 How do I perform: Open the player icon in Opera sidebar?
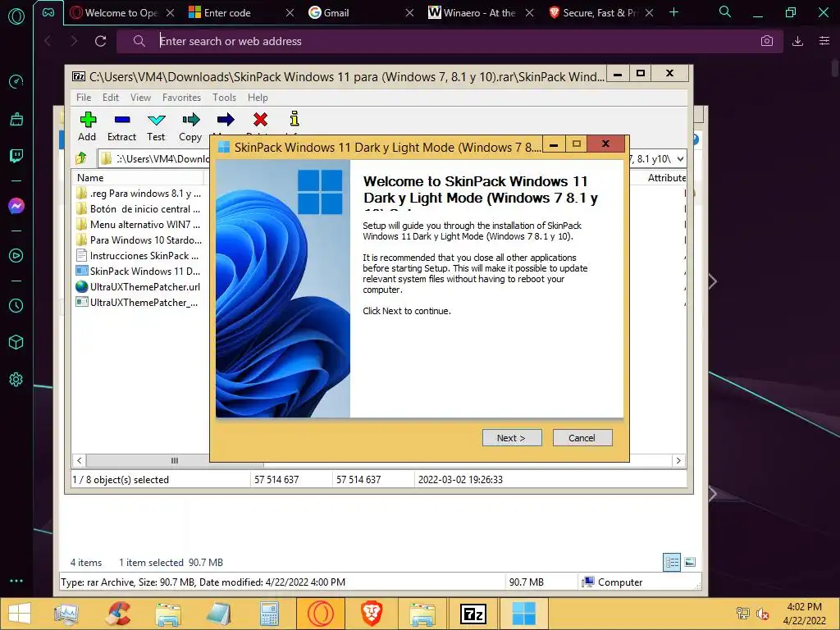pyautogui.click(x=16, y=256)
